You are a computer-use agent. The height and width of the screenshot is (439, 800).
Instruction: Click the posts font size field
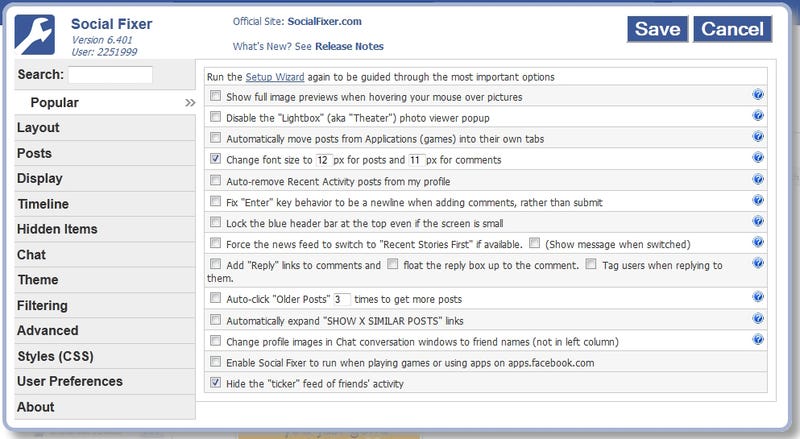click(x=323, y=160)
